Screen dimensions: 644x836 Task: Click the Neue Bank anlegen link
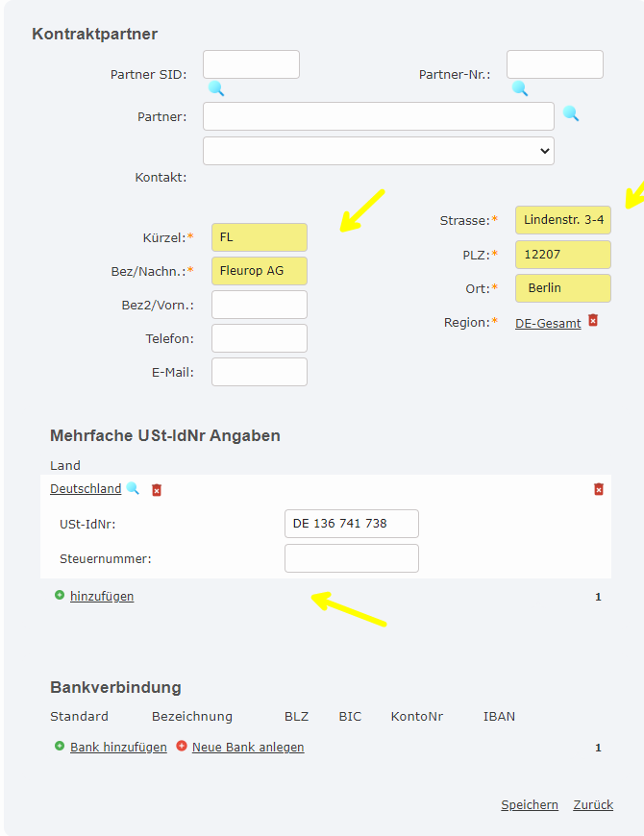point(248,747)
